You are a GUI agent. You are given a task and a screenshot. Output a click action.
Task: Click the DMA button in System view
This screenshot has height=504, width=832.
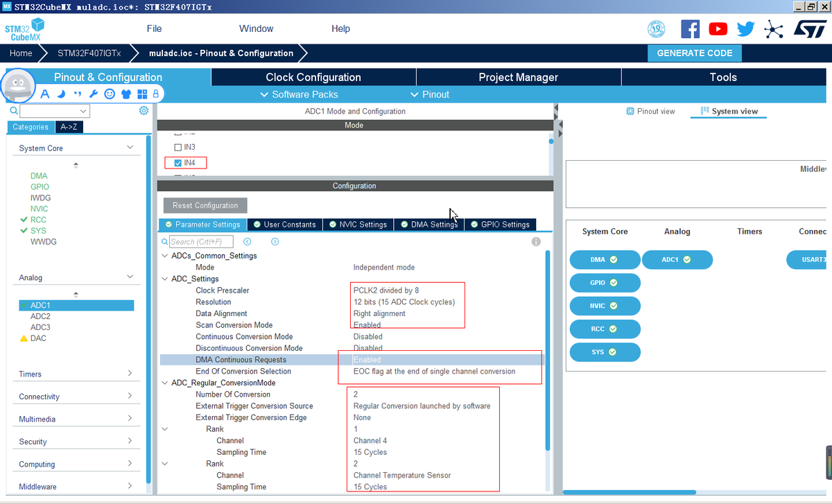point(605,260)
